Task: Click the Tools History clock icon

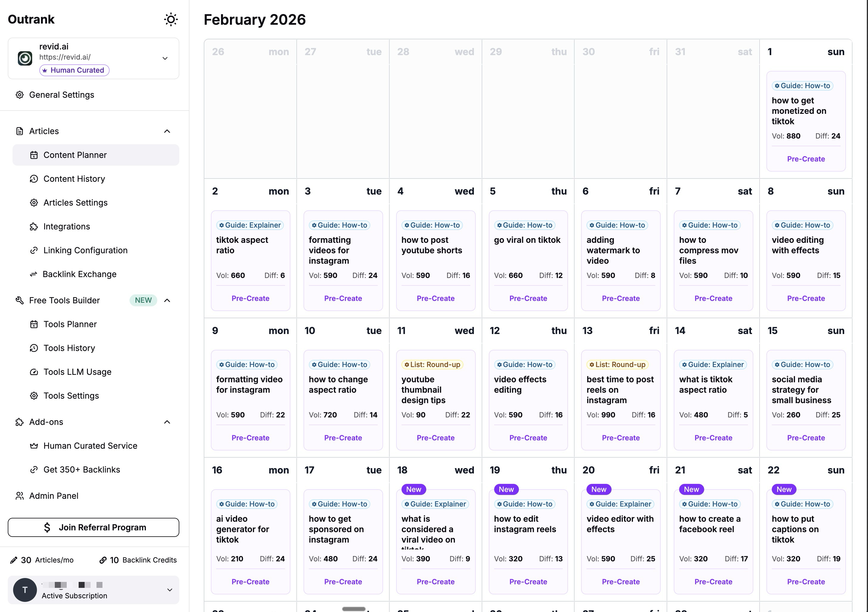Action: [34, 348]
